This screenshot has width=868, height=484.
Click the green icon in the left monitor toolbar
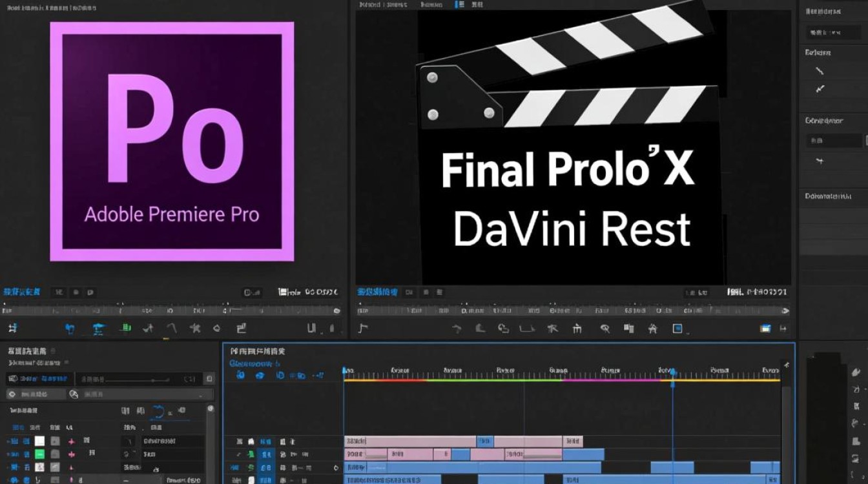[x=127, y=328]
